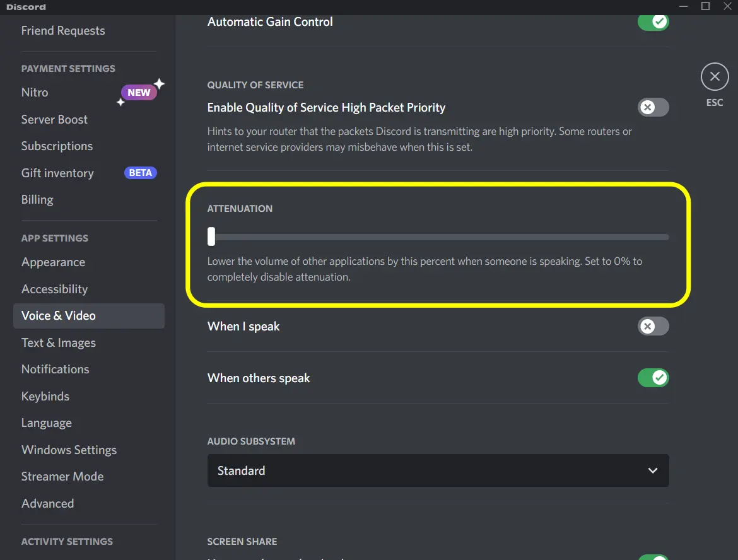Disable Automatic Gain Control

[x=653, y=21]
